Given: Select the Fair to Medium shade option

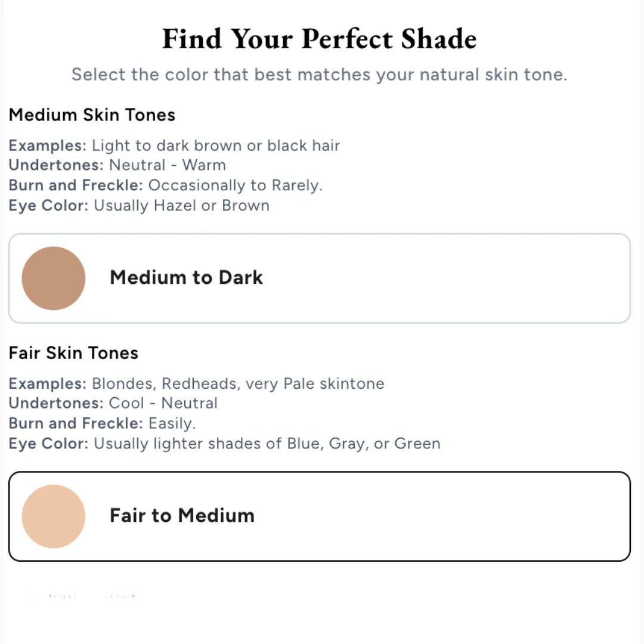Looking at the screenshot, I should [319, 516].
